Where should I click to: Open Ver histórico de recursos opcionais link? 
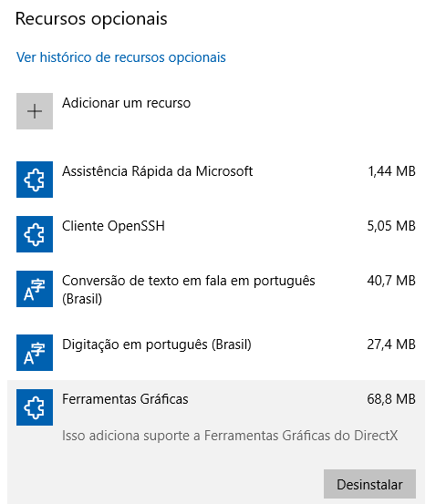tap(121, 57)
